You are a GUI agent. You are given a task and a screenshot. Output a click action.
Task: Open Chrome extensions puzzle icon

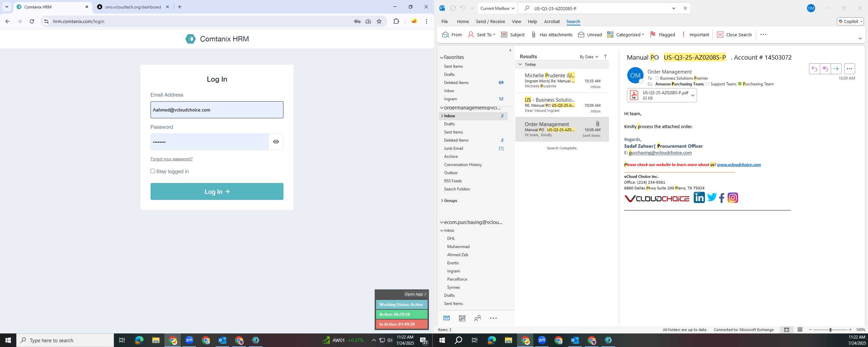pyautogui.click(x=396, y=21)
